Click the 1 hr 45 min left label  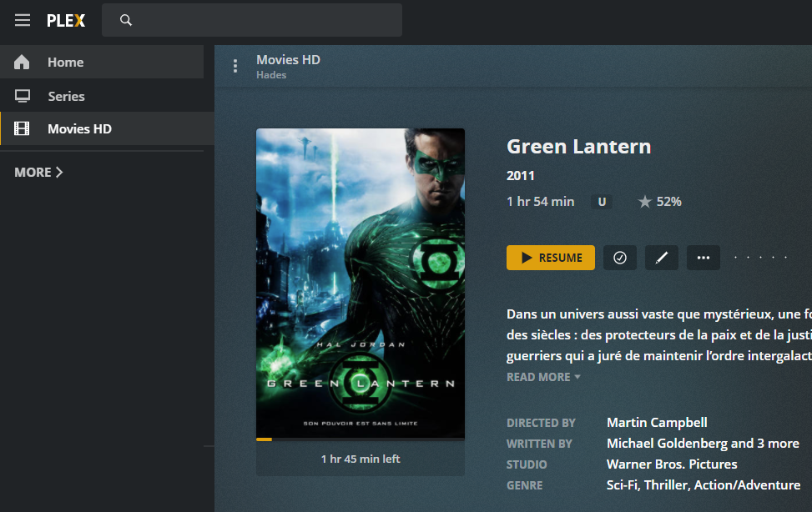[361, 459]
